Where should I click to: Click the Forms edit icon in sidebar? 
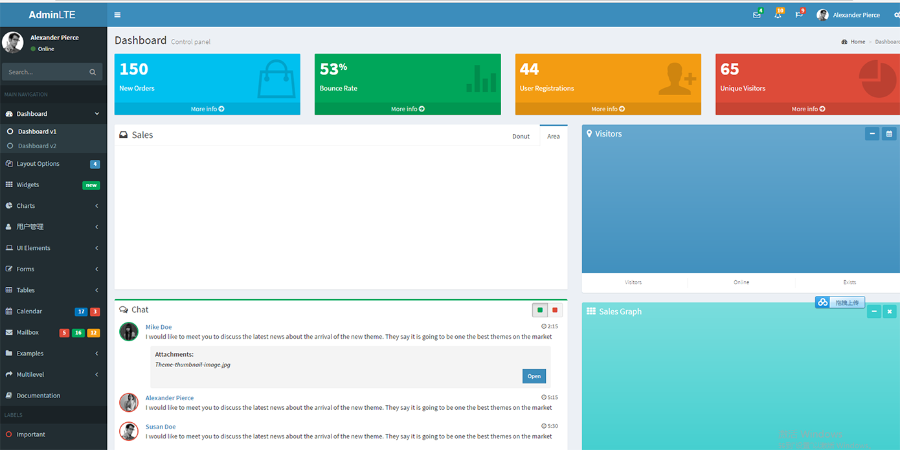[x=9, y=269]
